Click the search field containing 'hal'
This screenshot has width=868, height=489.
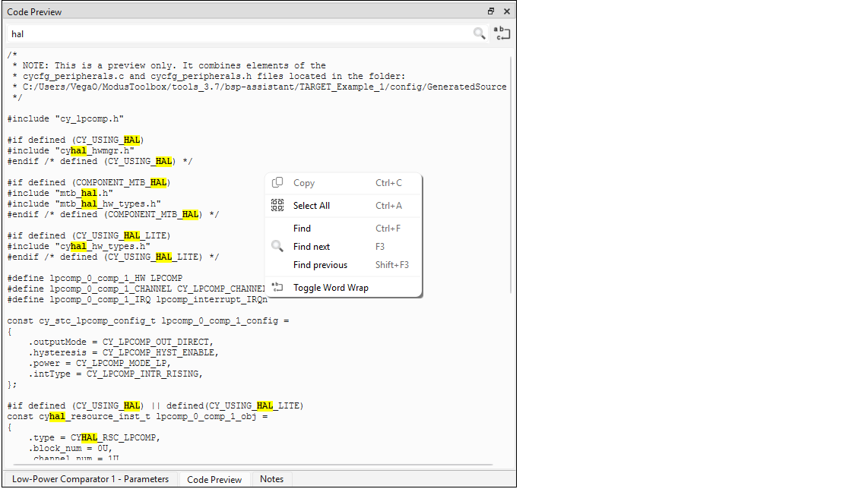(x=236, y=33)
